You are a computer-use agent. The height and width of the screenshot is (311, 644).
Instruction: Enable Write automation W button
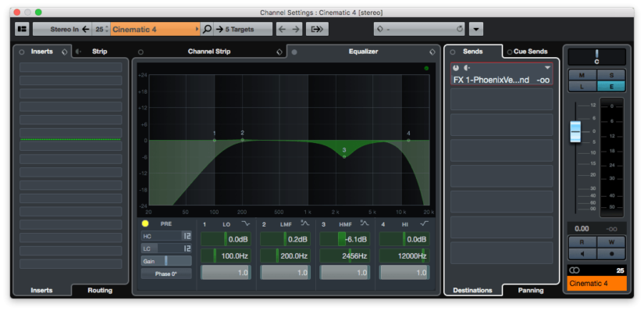611,242
